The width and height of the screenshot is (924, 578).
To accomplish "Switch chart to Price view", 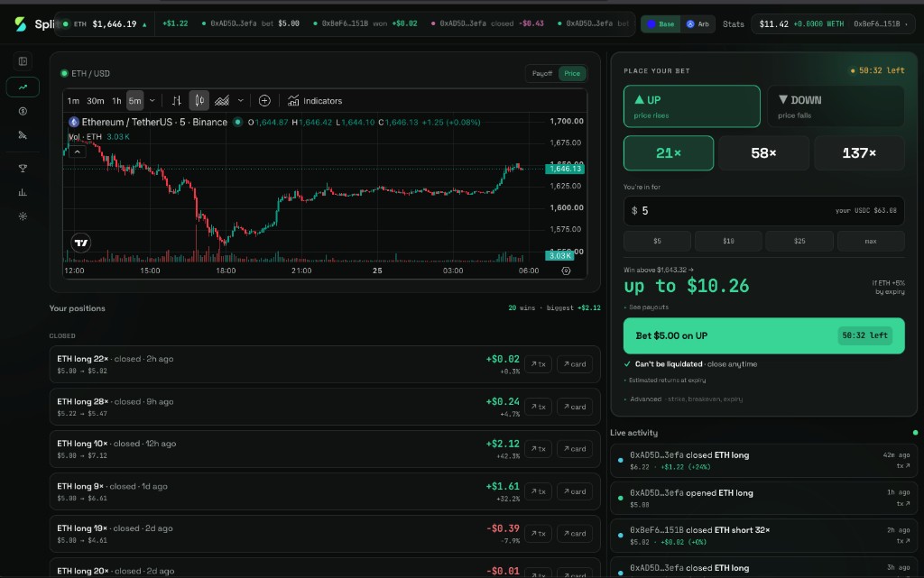I will [572, 74].
